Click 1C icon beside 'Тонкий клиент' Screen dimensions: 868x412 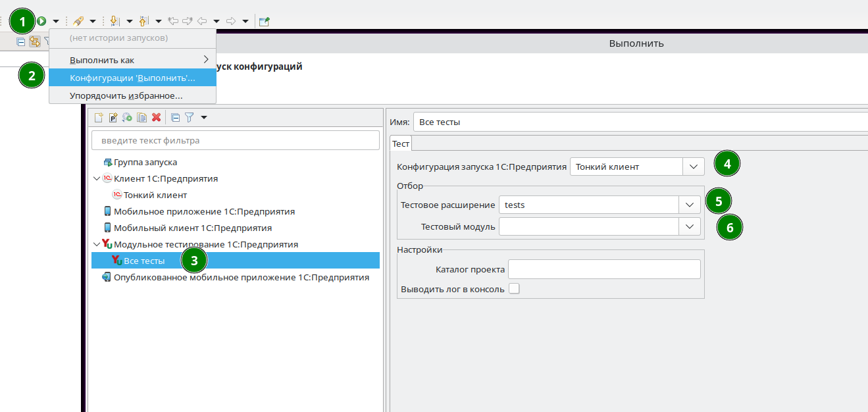coord(117,195)
